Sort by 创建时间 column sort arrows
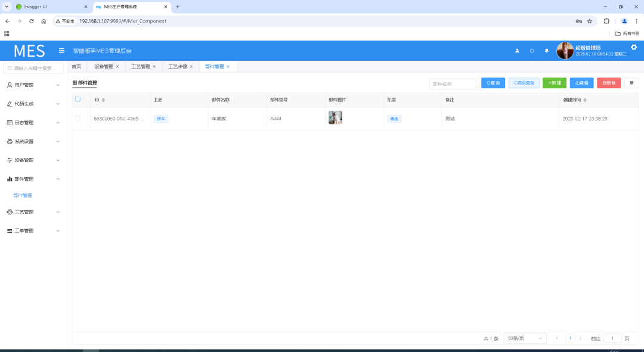The width and height of the screenshot is (644, 352). (584, 100)
